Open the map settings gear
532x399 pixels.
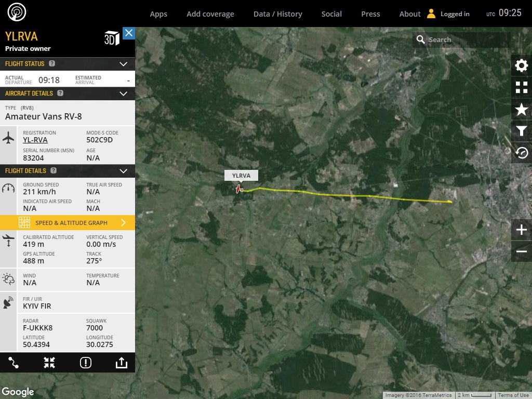521,65
